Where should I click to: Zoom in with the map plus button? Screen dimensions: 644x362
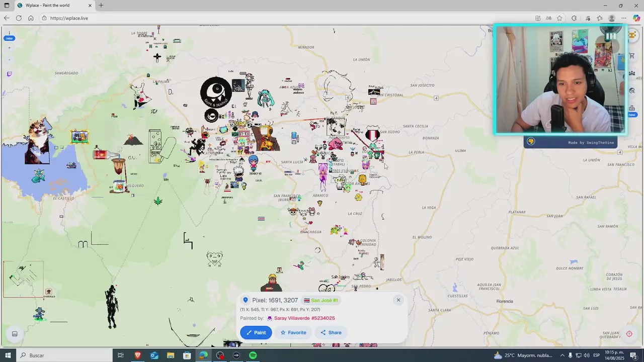click(9, 48)
